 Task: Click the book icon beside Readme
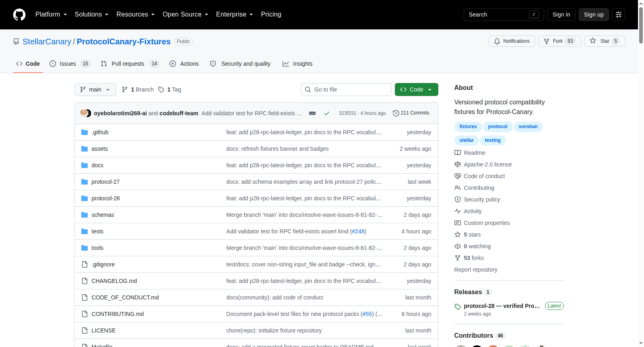click(x=458, y=153)
